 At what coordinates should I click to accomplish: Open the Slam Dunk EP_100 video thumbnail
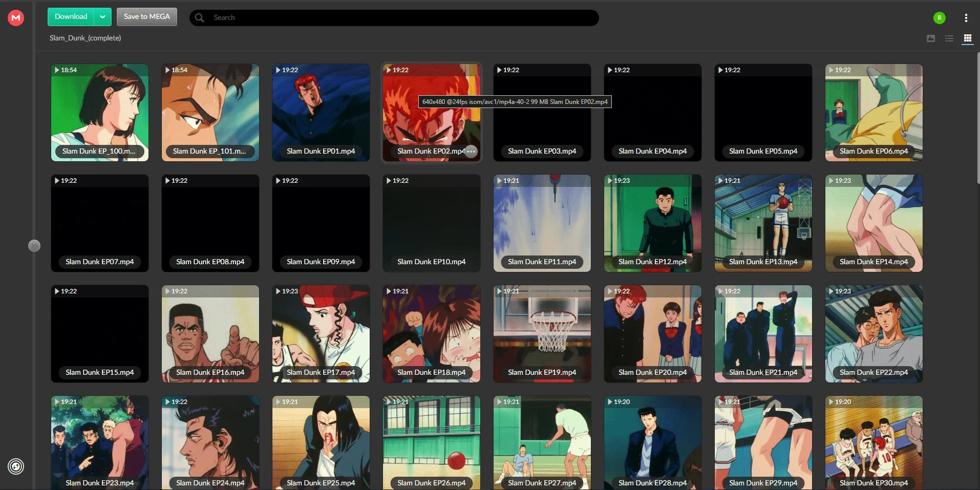(100, 113)
